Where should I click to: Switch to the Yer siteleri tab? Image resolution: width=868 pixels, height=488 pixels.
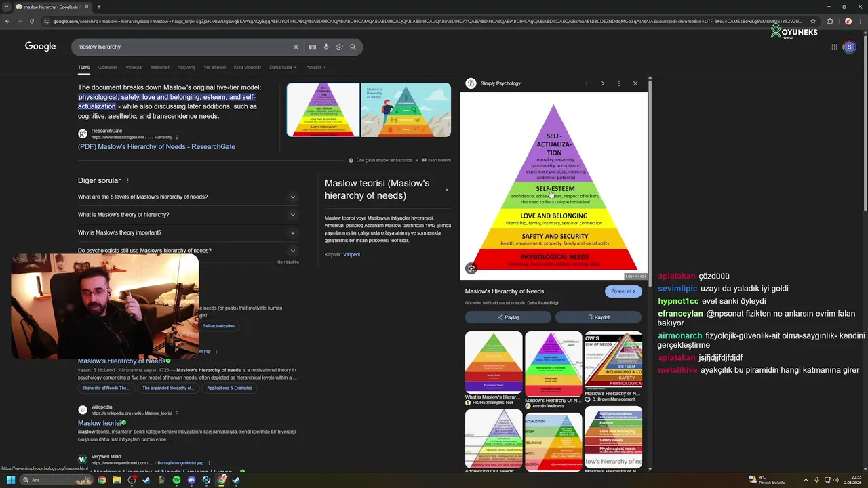click(x=214, y=68)
